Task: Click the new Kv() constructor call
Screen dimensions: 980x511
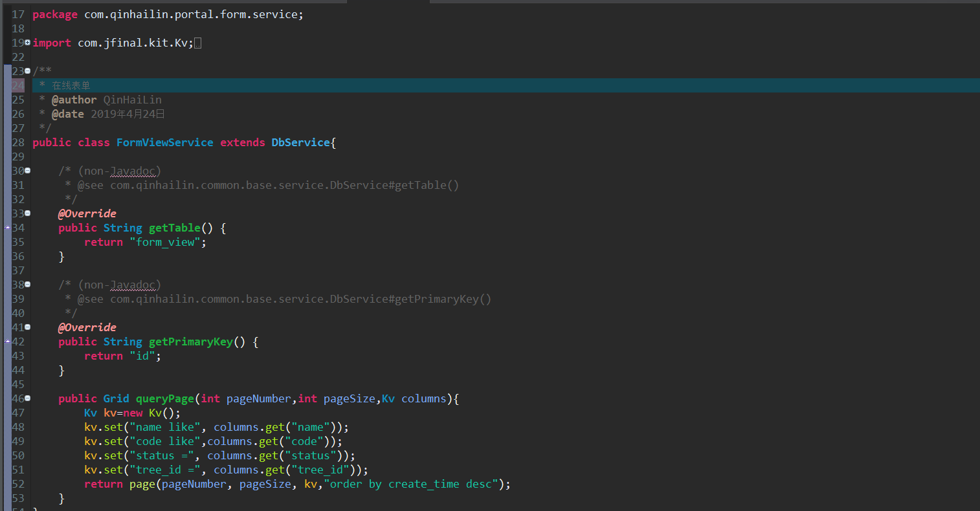Action: pyautogui.click(x=148, y=413)
